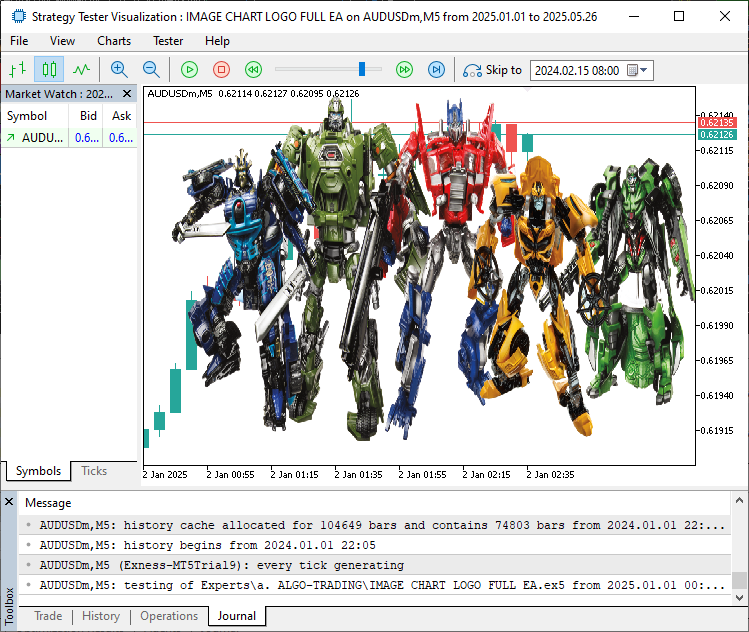Open the Tester menu
The image size is (749, 632).
coord(167,41)
